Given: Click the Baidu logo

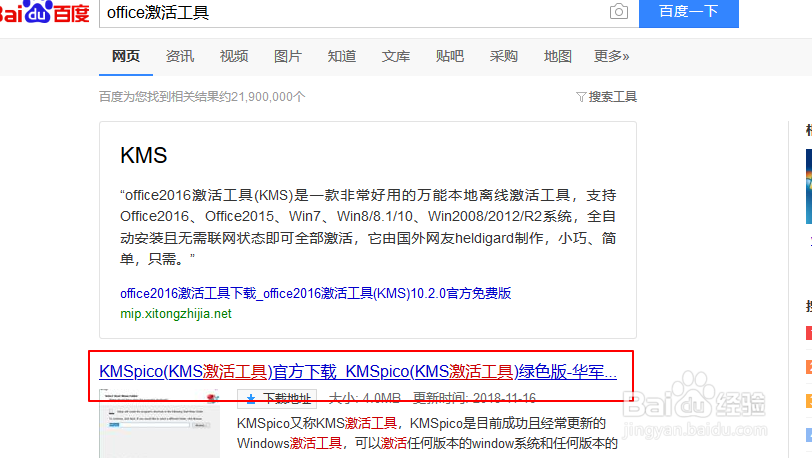Looking at the screenshot, I should [45, 11].
